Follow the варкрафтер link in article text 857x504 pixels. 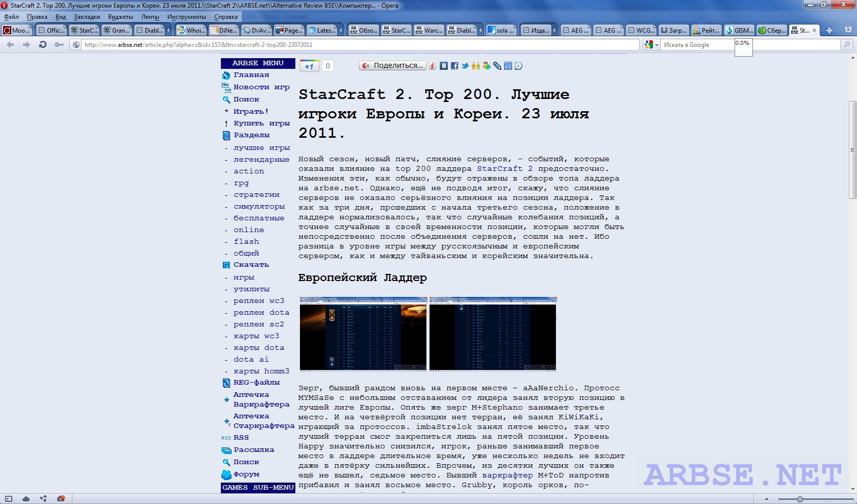[507, 475]
